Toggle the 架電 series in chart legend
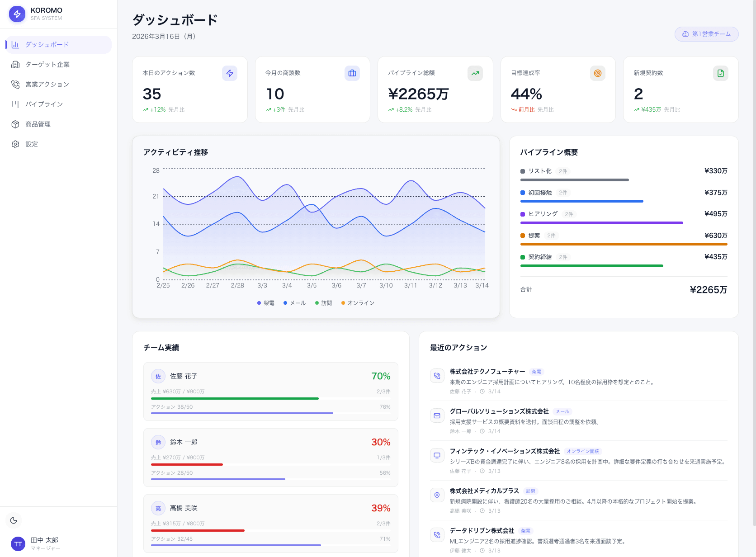The height and width of the screenshot is (557, 756). (266, 303)
